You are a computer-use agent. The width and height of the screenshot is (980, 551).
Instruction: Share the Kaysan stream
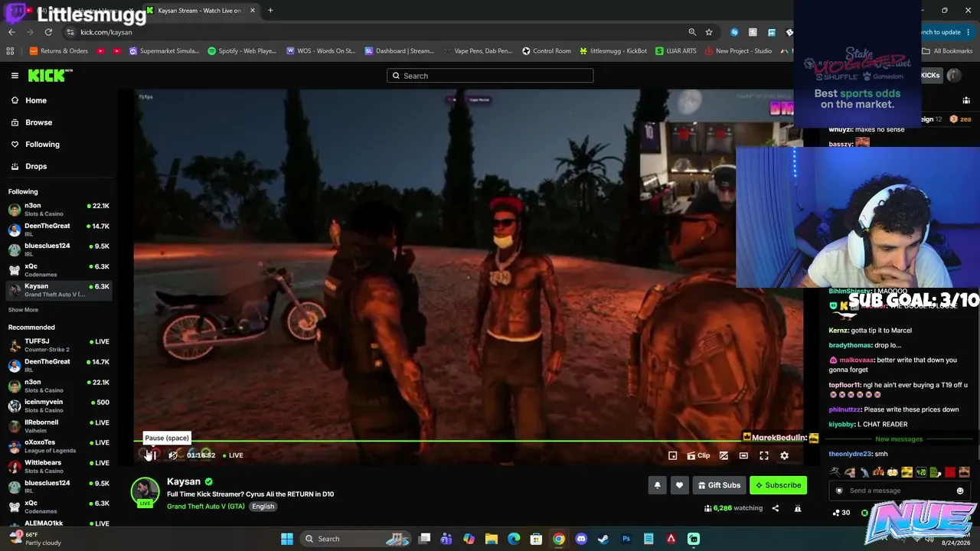pyautogui.click(x=775, y=508)
